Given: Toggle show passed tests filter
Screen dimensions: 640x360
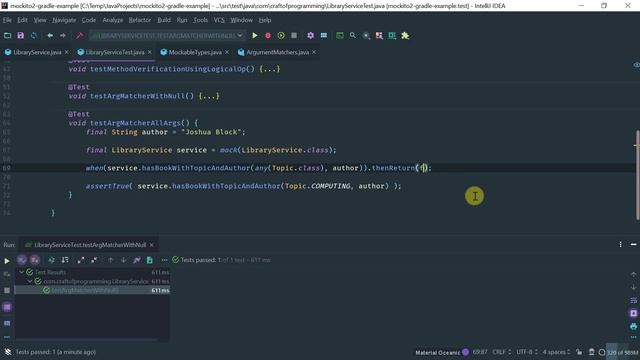Looking at the screenshot, I should 22,260.
